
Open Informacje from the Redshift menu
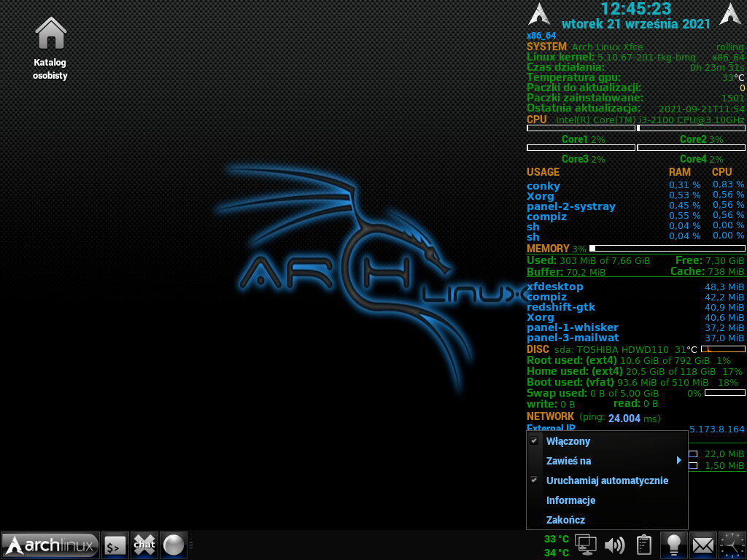click(x=607, y=500)
